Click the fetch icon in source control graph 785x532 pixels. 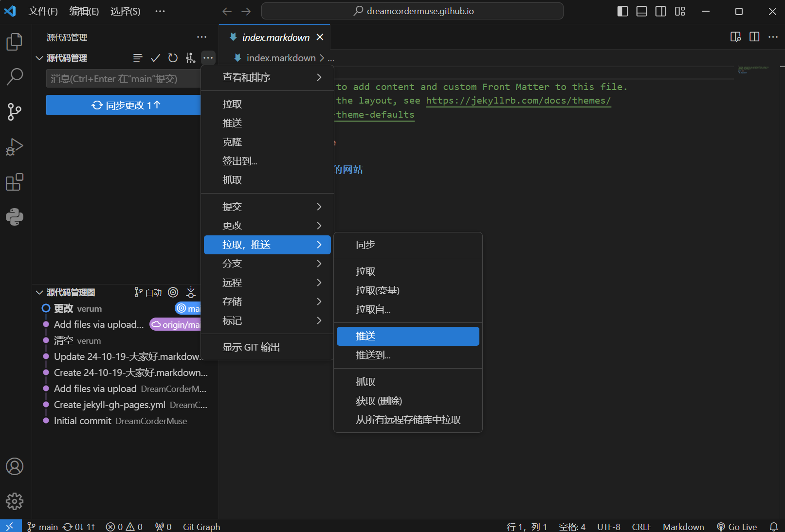point(191,292)
